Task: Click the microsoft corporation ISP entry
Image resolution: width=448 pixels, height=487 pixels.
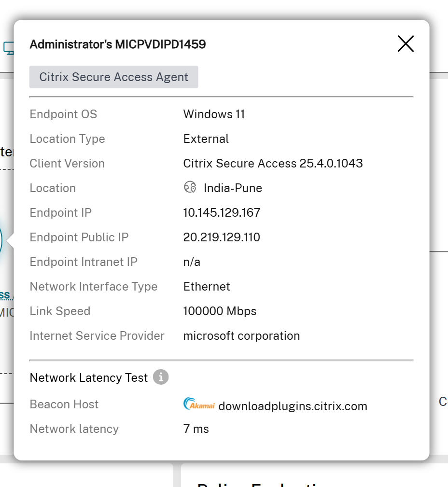Action: 241,335
